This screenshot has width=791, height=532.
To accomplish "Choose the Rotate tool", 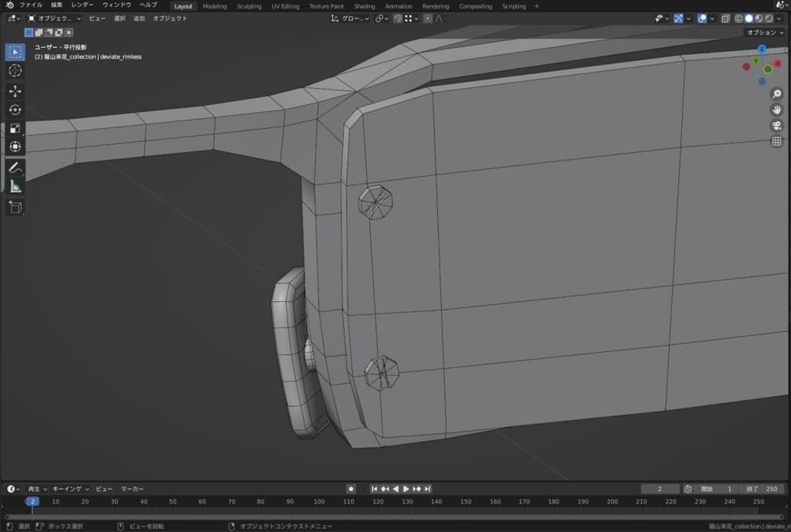I will 15,110.
